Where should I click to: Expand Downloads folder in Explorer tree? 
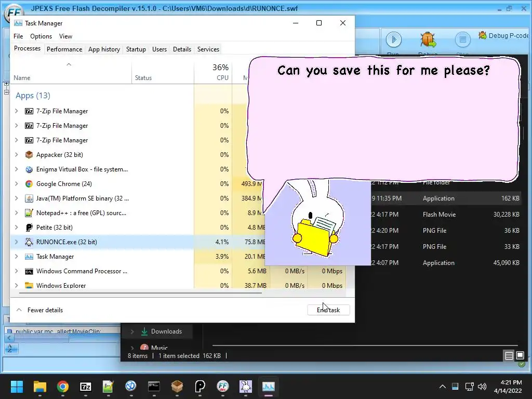point(132,331)
